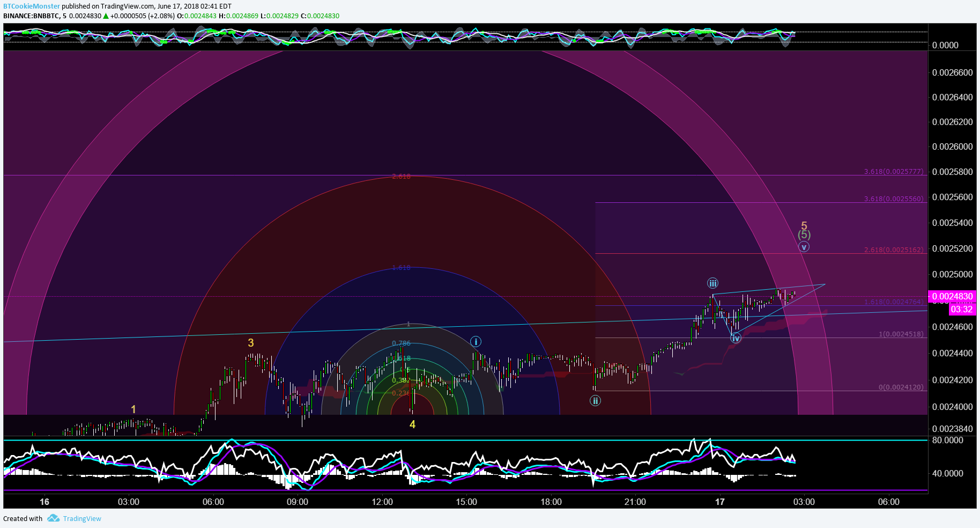Click the green (5) wave label
Image resolution: width=980 pixels, height=528 pixels.
click(x=804, y=235)
